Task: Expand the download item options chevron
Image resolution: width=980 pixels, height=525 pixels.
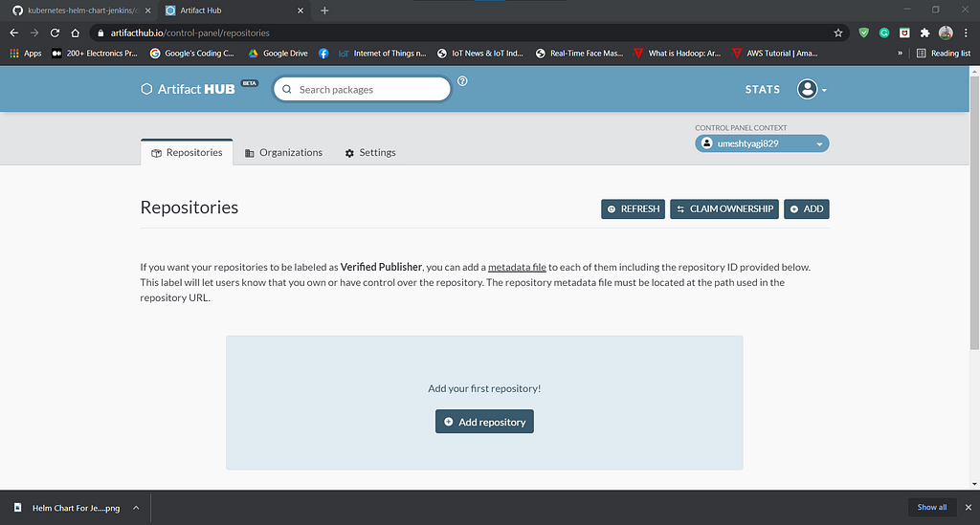Action: tap(136, 508)
